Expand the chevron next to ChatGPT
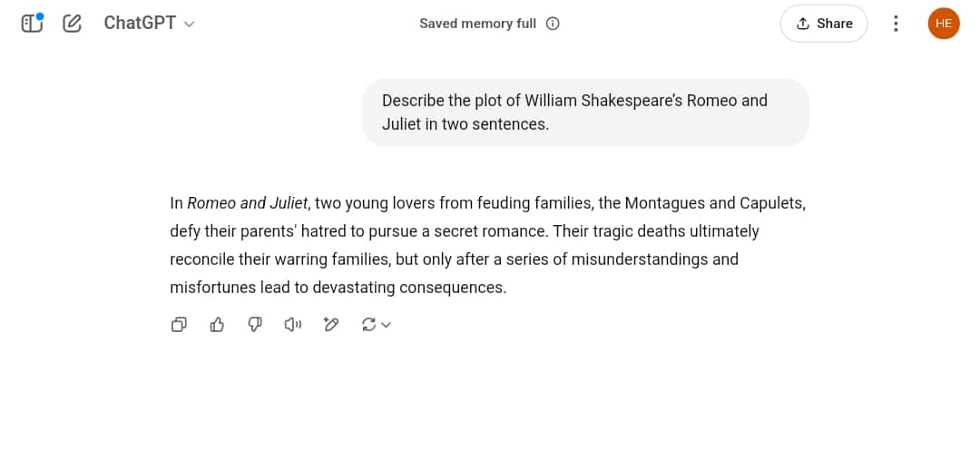Screen dimensions: 980x460 point(190,24)
